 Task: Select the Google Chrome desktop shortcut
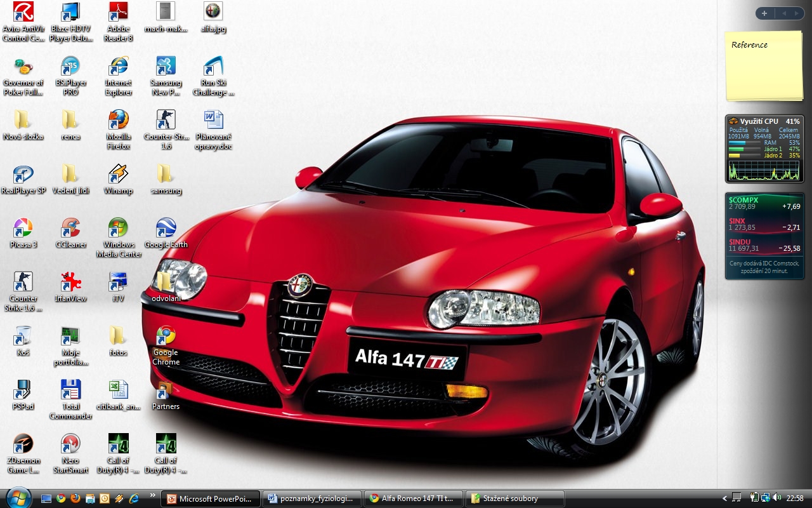[x=166, y=336]
